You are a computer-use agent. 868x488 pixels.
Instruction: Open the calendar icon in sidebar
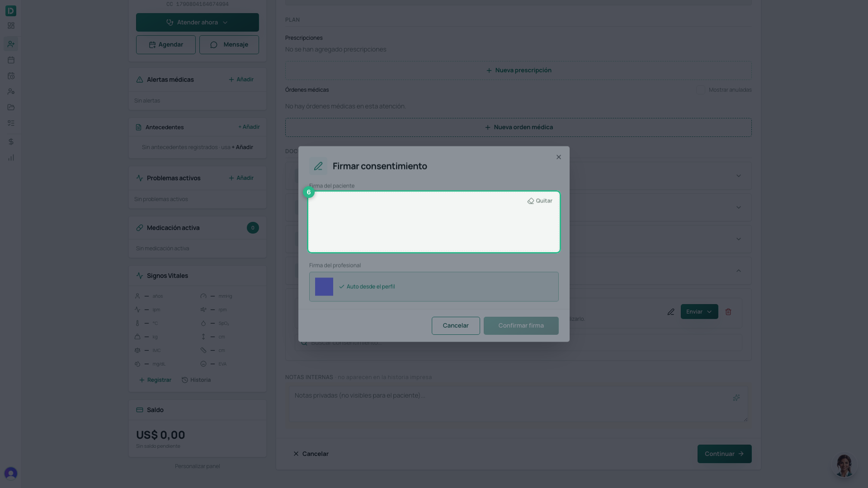pos(11,60)
